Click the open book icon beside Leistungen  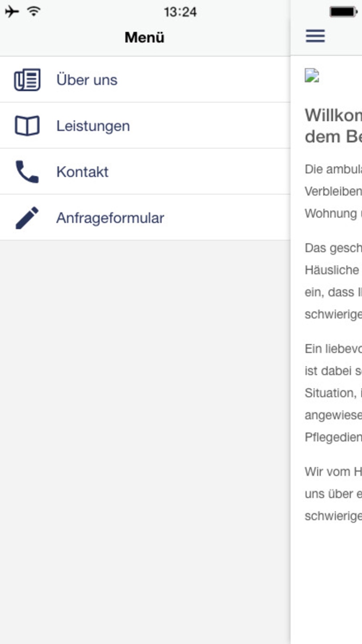(27, 126)
